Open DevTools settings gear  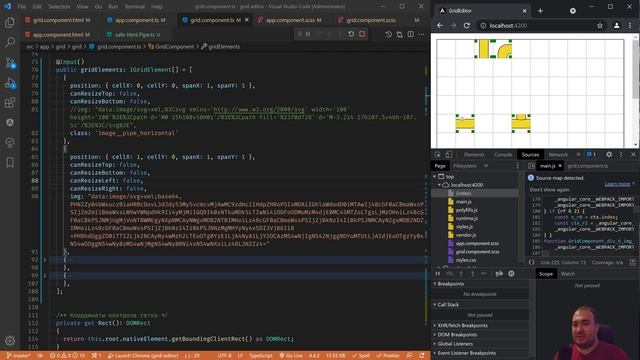609,155
